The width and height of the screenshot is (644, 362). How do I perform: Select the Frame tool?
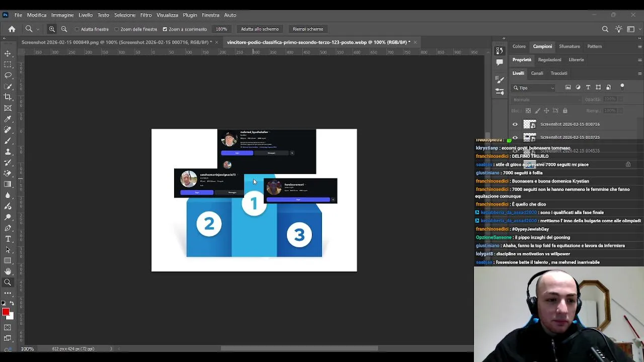click(8, 108)
